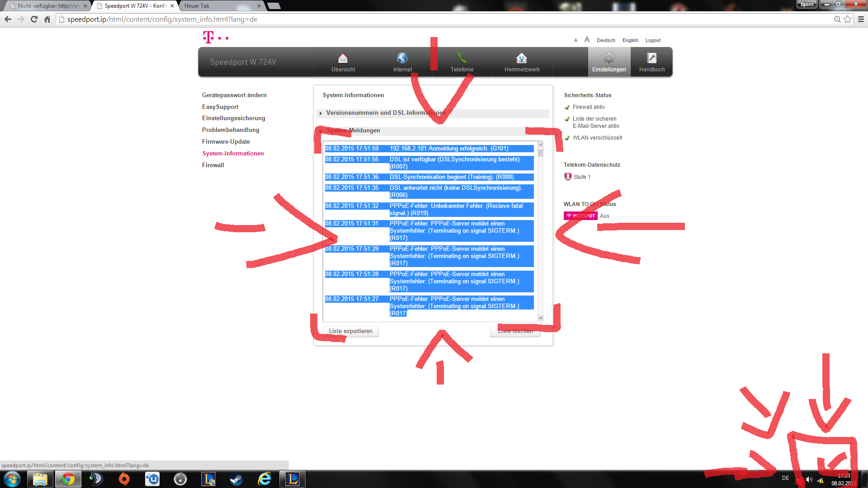Screen dimensions: 868x488
Task: Open the Telefonie phone icon
Action: (x=462, y=58)
